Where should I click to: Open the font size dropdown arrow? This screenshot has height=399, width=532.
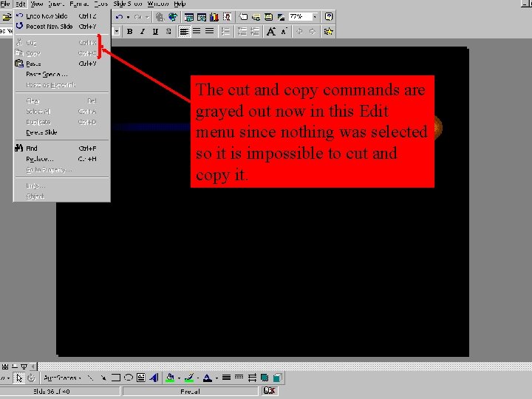click(x=117, y=31)
